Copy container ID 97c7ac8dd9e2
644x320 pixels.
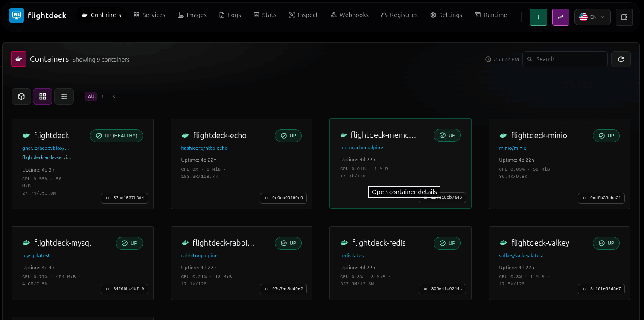coord(283,289)
